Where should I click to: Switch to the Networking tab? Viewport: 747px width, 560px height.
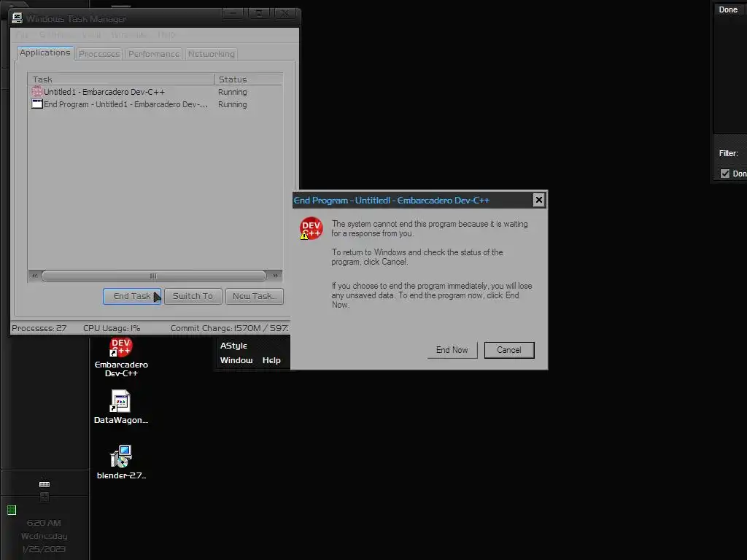click(211, 54)
